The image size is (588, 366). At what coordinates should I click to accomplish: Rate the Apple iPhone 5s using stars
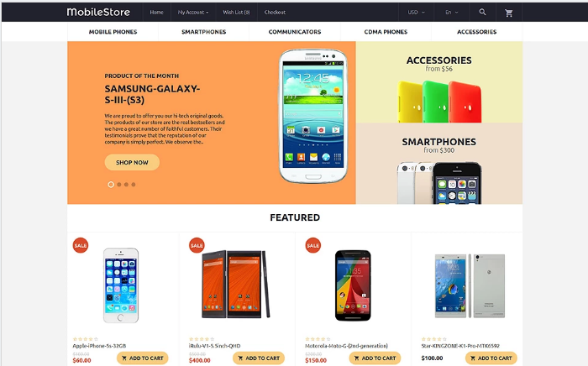(86, 339)
